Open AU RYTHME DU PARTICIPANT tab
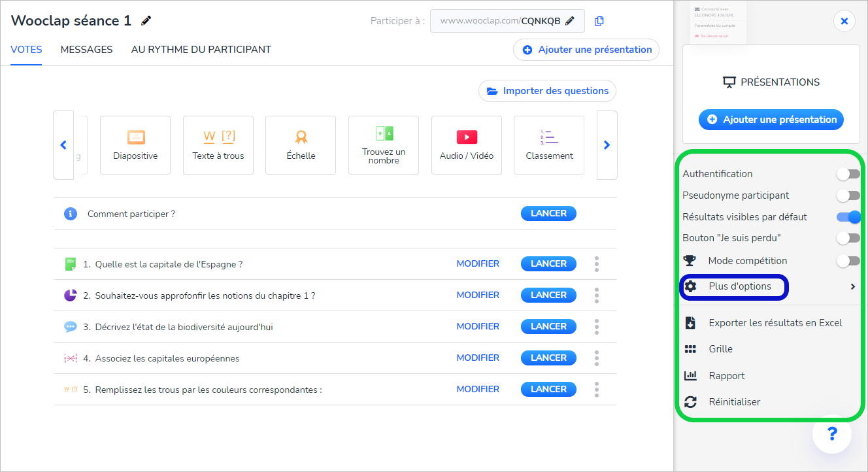Screen dimensions: 868x472 pyautogui.click(x=201, y=50)
